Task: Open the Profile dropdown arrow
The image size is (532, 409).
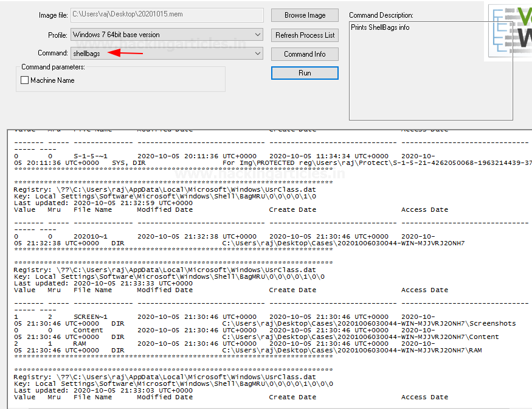Action: (x=258, y=35)
